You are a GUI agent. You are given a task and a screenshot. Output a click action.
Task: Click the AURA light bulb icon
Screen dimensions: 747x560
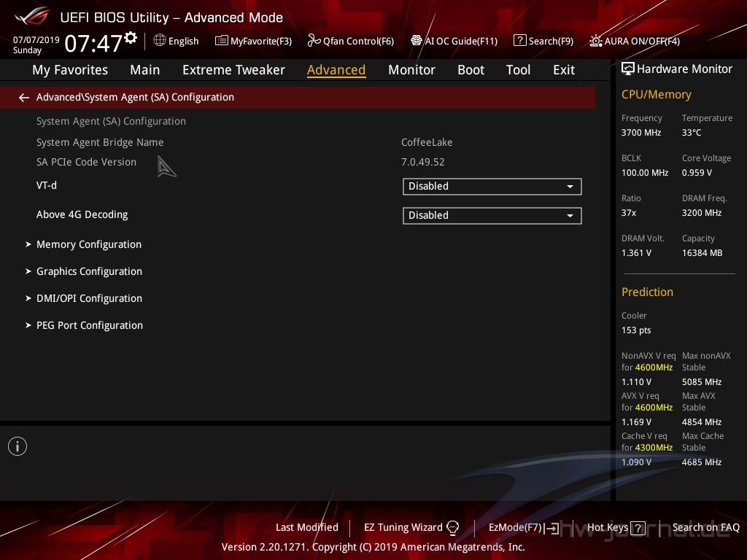coord(595,41)
